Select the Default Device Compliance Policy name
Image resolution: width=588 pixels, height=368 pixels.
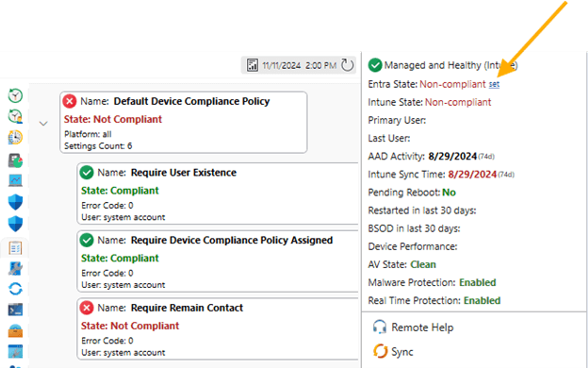pos(192,101)
